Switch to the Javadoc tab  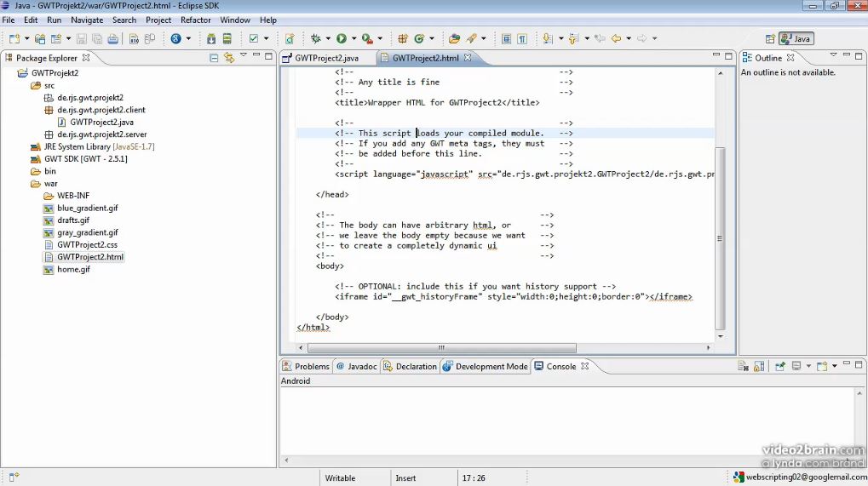coord(357,367)
